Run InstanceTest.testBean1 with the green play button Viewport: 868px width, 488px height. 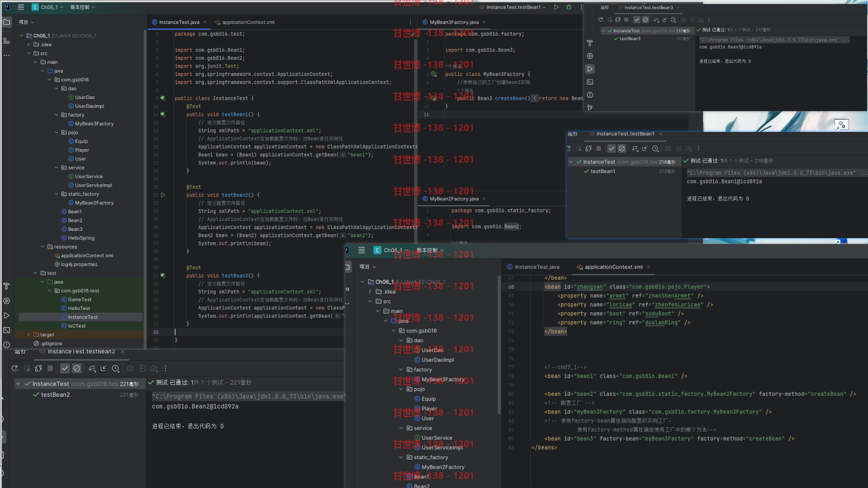[x=557, y=7]
